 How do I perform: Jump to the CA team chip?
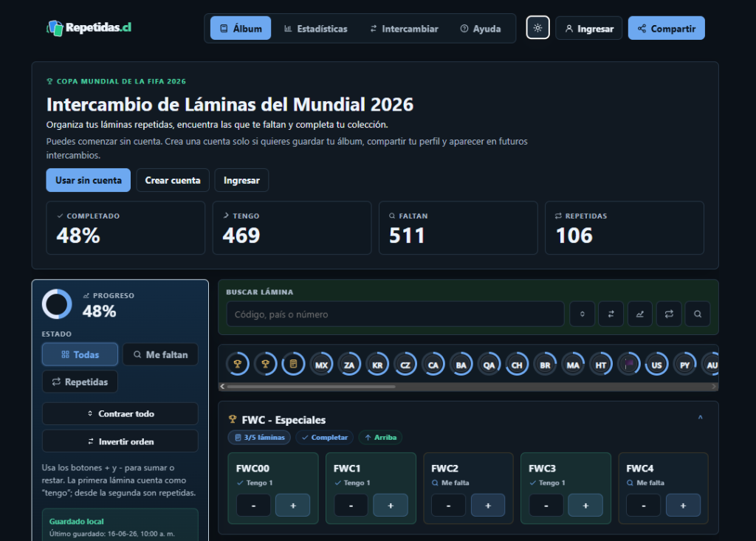click(x=433, y=364)
